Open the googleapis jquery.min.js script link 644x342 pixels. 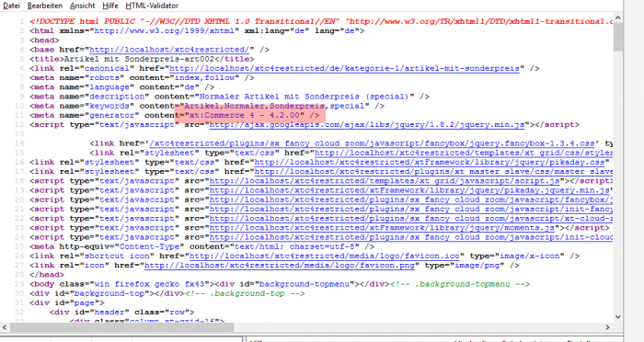click(x=367, y=125)
